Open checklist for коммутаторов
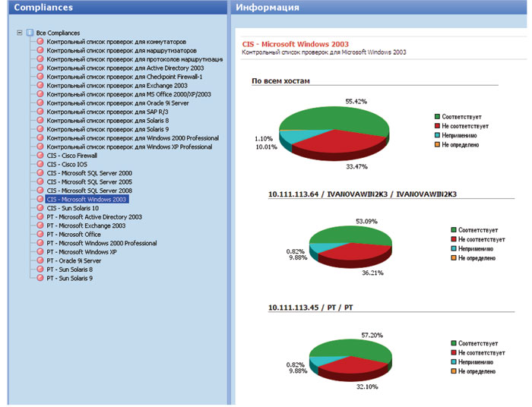Image resolution: width=532 pixels, height=407 pixels. pos(116,42)
